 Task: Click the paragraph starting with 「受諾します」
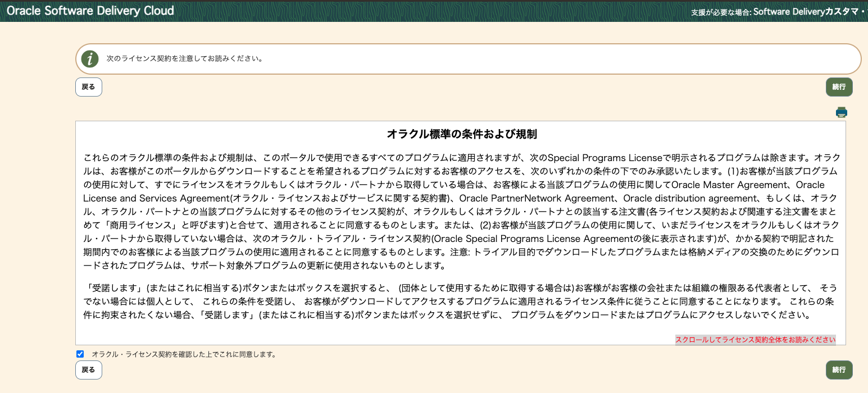460,301
